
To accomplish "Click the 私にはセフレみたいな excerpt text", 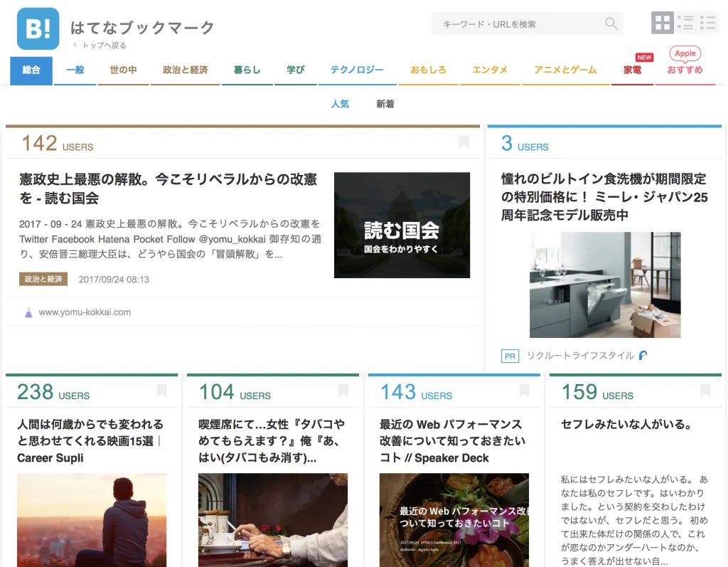I will 634,520.
